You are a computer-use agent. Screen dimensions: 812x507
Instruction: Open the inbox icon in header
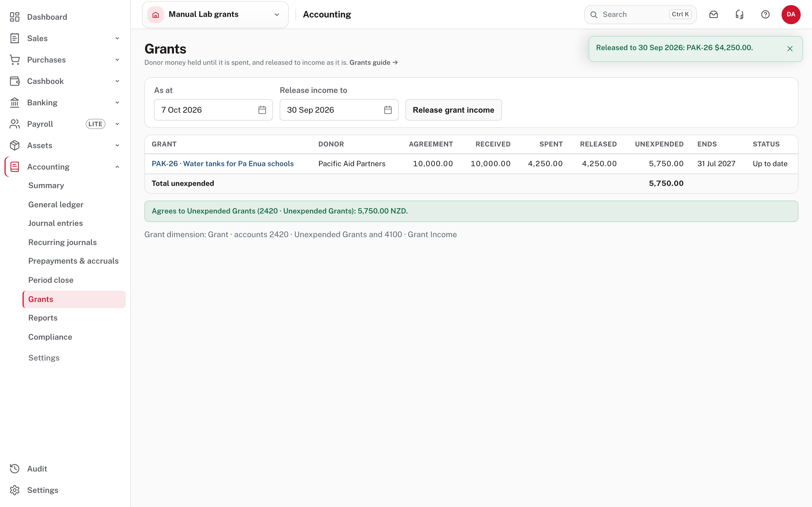click(x=713, y=14)
